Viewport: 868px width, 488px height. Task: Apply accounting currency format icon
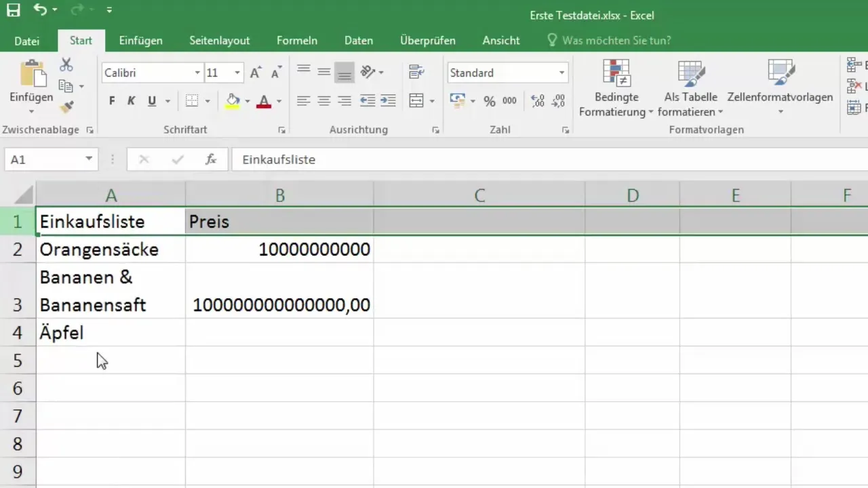458,101
